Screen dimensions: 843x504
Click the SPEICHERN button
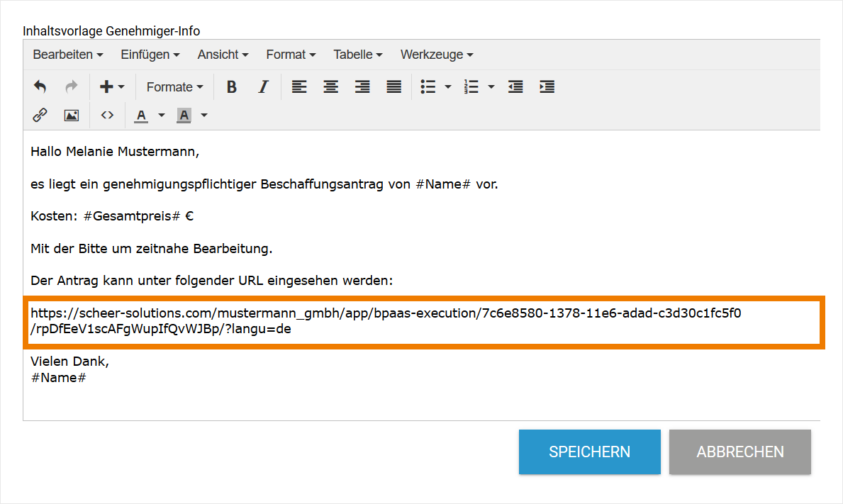[589, 452]
